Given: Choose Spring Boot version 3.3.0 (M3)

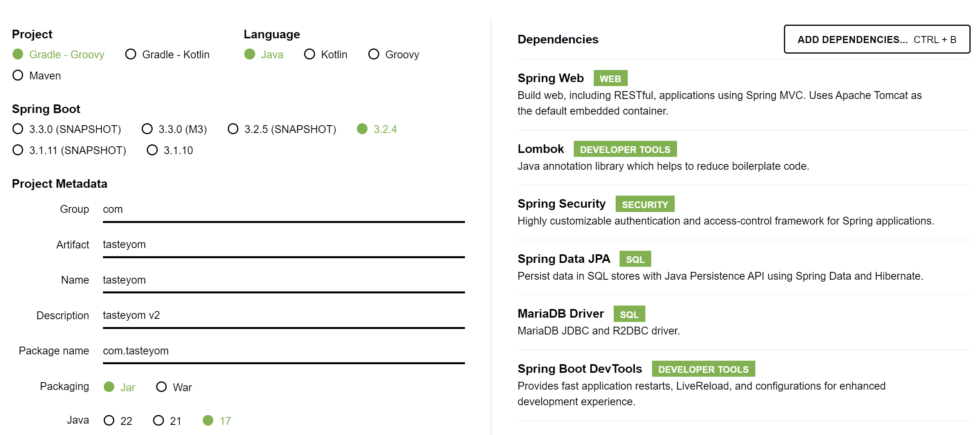Looking at the screenshot, I should click(x=174, y=129).
